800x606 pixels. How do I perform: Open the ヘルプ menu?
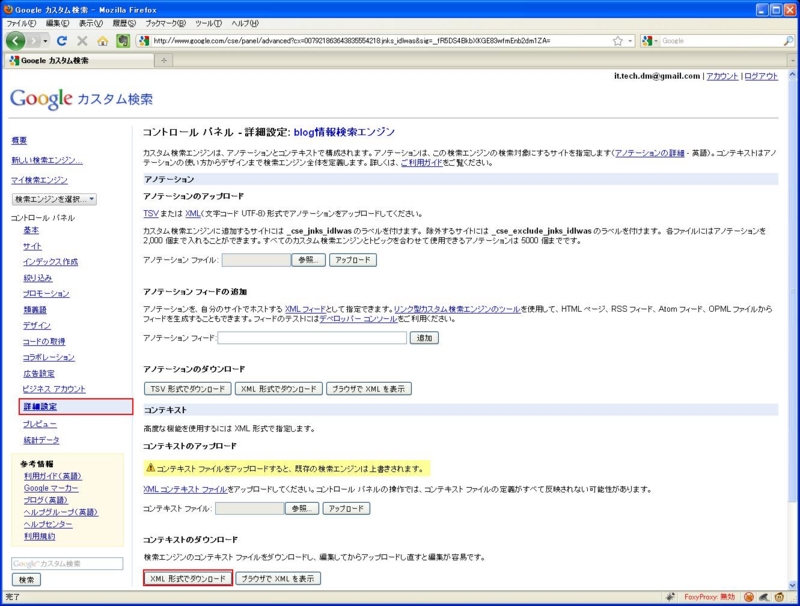245,23
